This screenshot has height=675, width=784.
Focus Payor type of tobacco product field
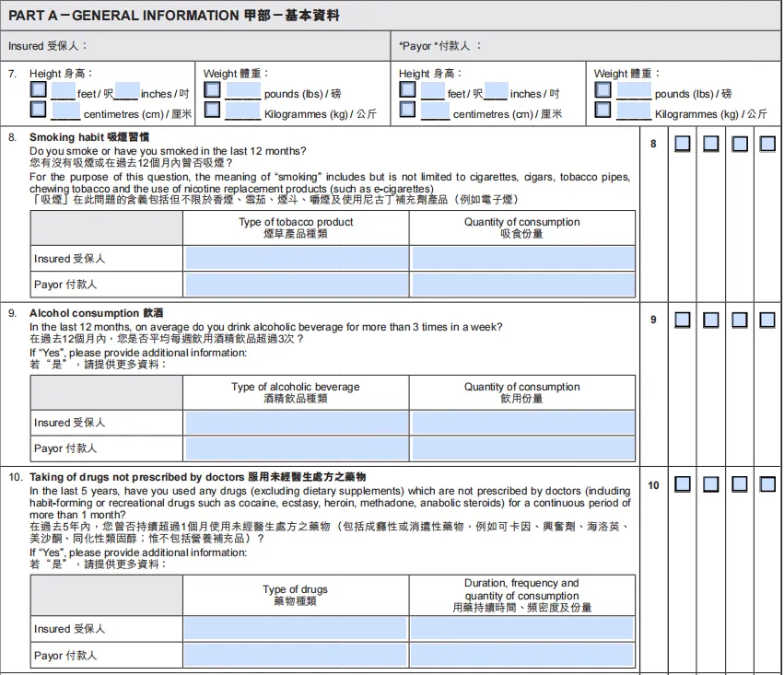(297, 285)
